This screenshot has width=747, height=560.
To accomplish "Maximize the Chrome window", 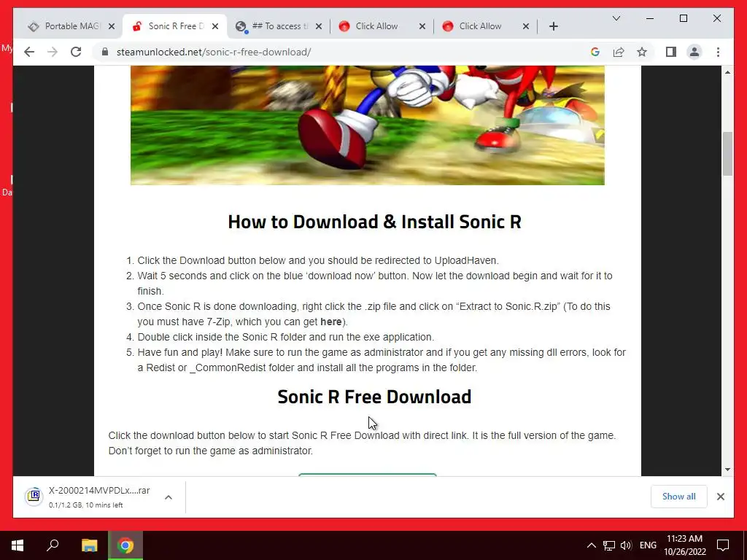I will pyautogui.click(x=683, y=18).
